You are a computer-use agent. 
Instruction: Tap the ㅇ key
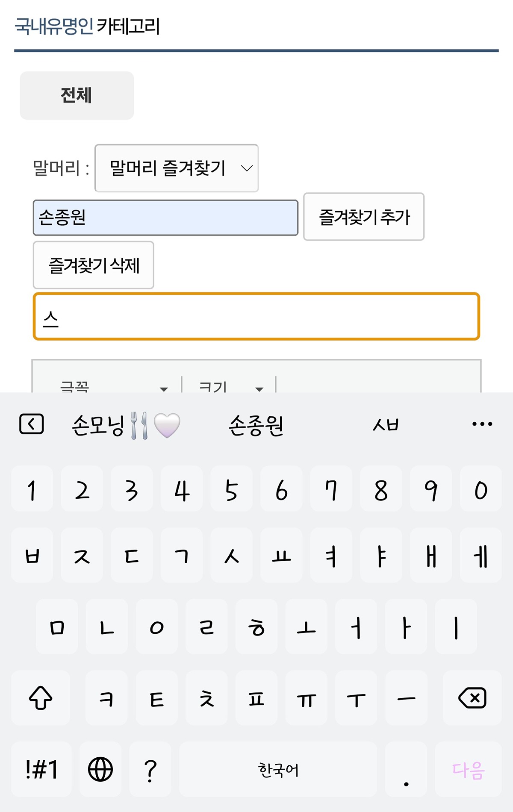tap(157, 626)
